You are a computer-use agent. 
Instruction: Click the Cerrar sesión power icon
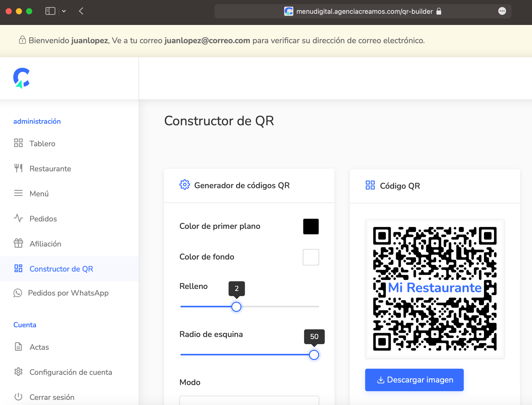[x=18, y=397]
